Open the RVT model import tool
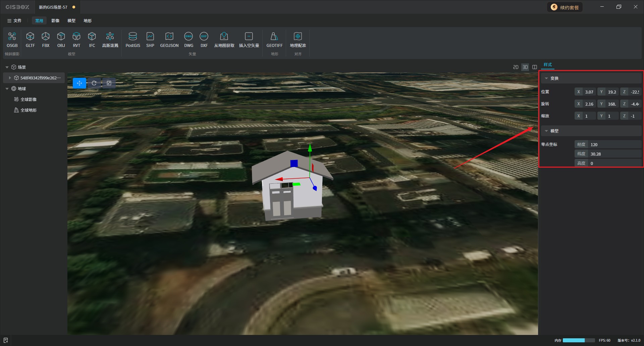 click(76, 40)
